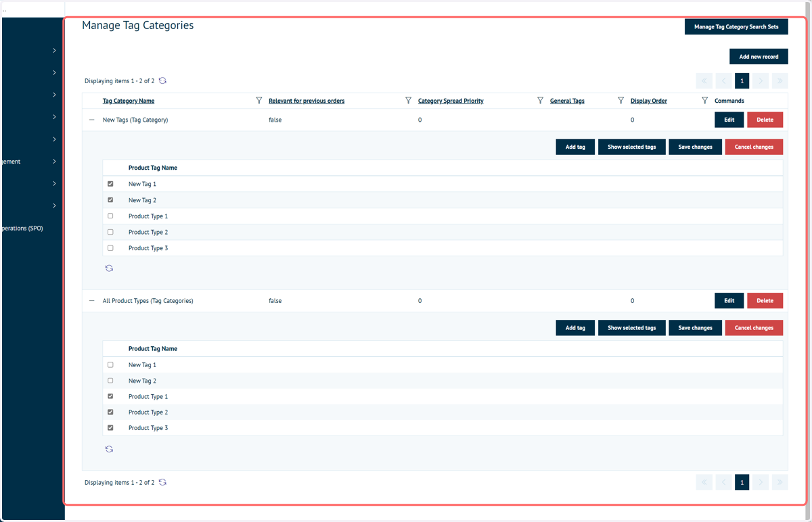Open the General Tags column filter

[x=621, y=101]
